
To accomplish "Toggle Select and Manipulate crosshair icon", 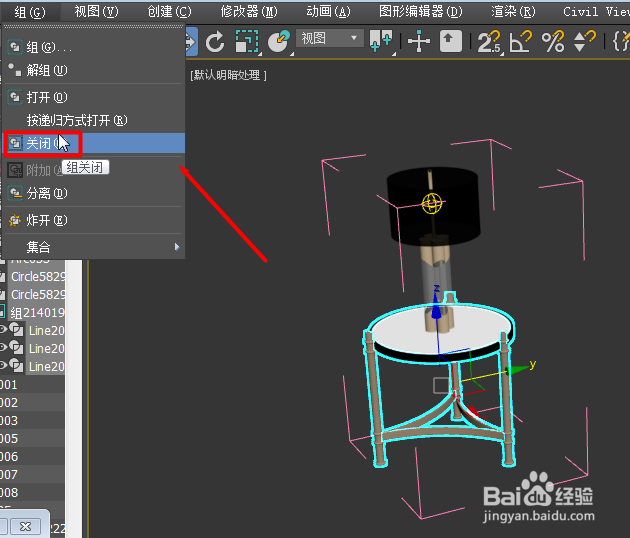I will pyautogui.click(x=419, y=41).
